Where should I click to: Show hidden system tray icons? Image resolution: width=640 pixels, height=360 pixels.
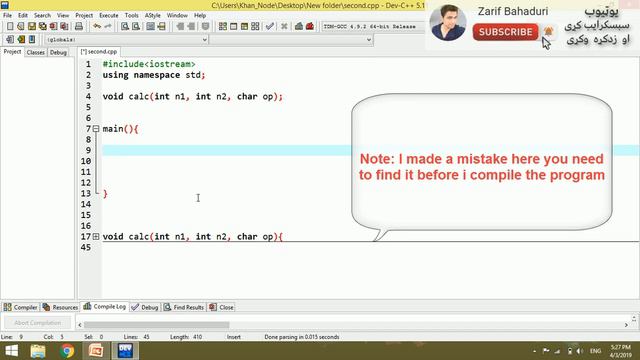pyautogui.click(x=534, y=351)
